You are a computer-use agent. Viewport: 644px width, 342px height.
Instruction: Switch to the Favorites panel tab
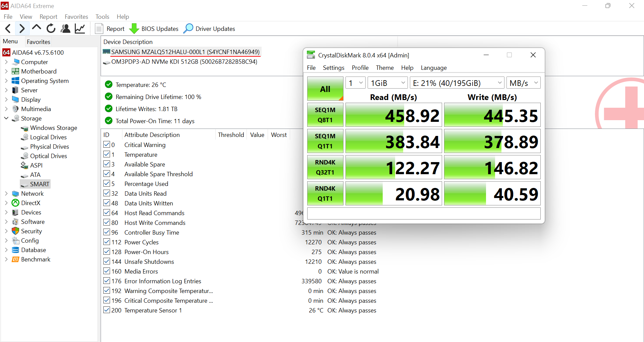tap(39, 42)
